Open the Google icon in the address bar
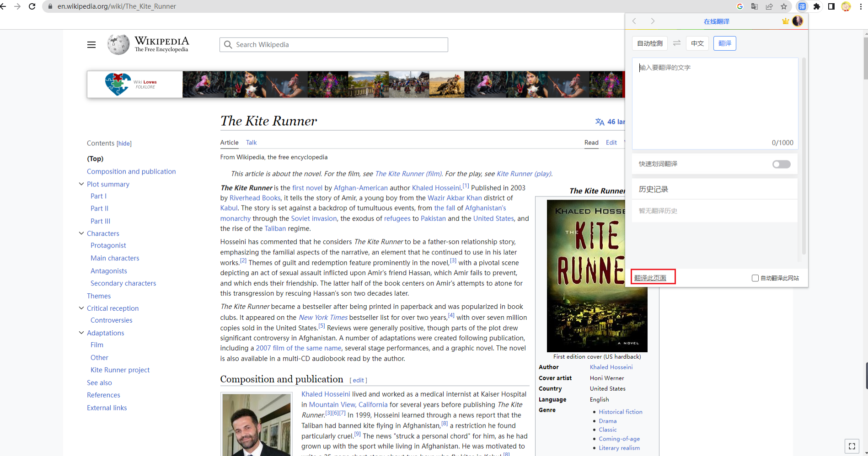Image resolution: width=868 pixels, height=456 pixels. pyautogui.click(x=740, y=6)
